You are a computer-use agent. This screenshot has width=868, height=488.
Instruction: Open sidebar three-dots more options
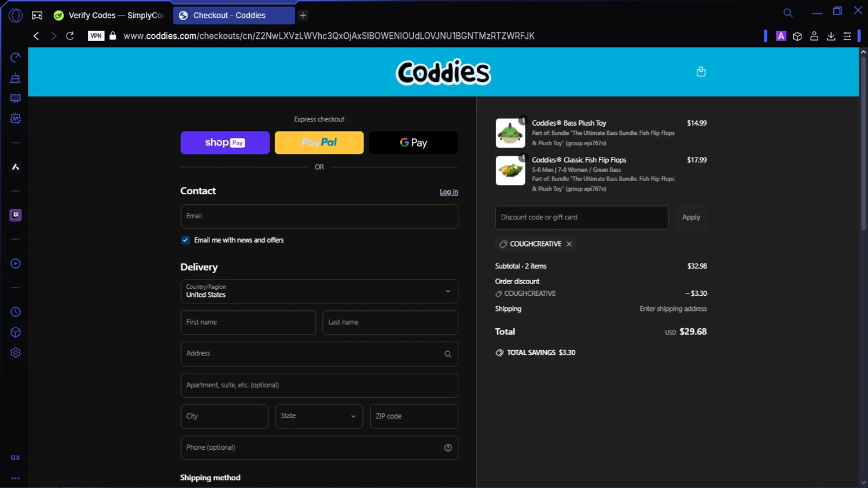click(16, 479)
